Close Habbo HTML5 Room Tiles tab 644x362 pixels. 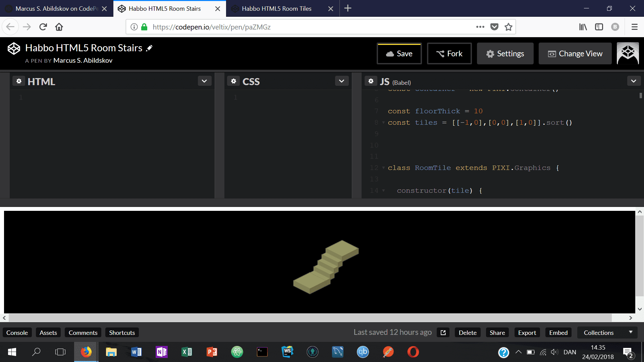331,9
